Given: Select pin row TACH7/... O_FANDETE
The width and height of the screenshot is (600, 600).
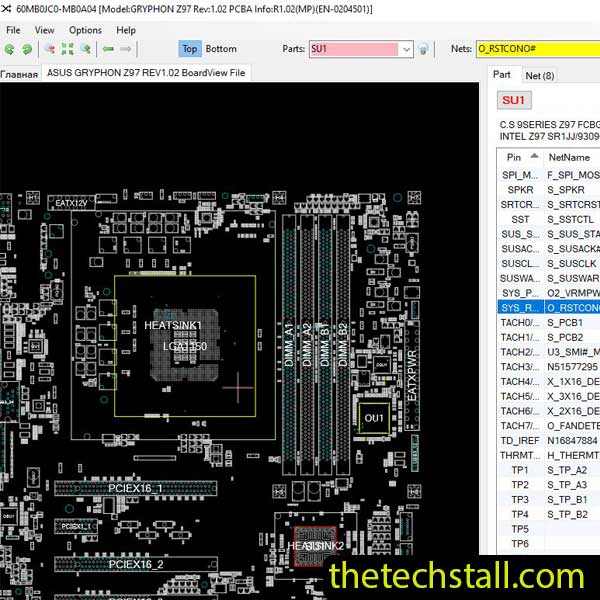Looking at the screenshot, I should click(549, 426).
